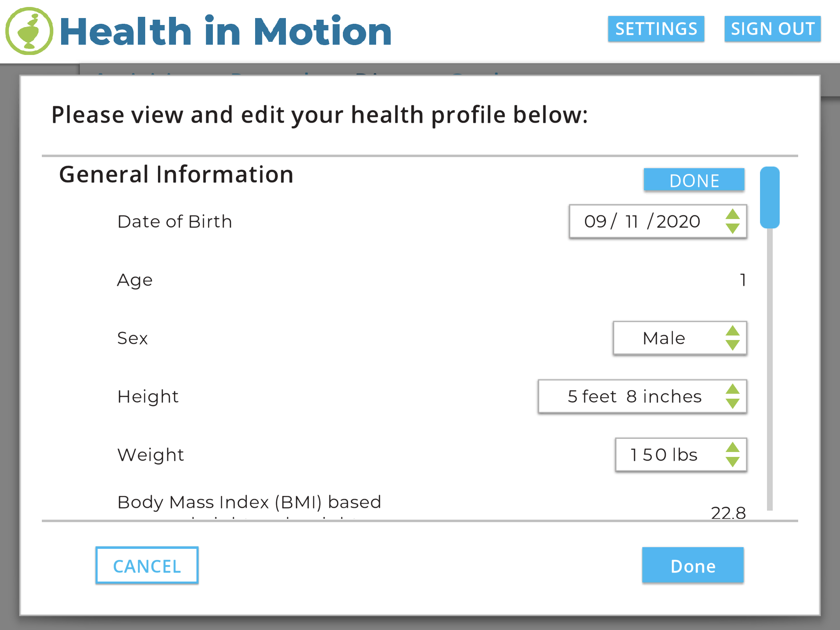
Task: Open the Sex dropdown showing Male
Action: pos(664,338)
